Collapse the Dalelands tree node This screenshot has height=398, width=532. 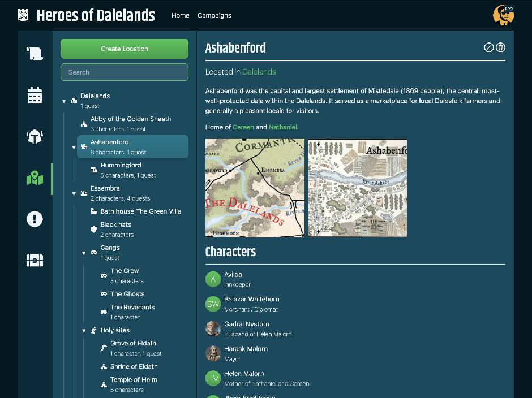(64, 102)
